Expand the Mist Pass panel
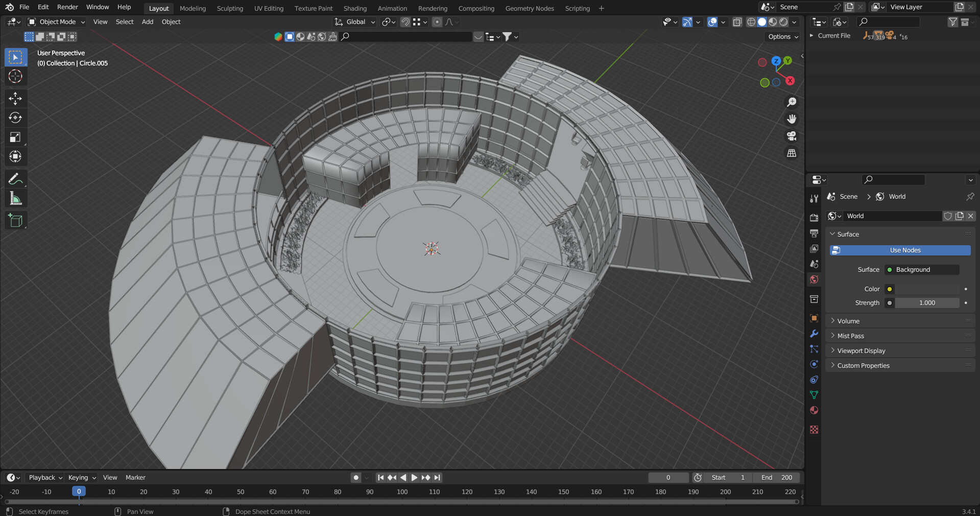 click(x=850, y=336)
